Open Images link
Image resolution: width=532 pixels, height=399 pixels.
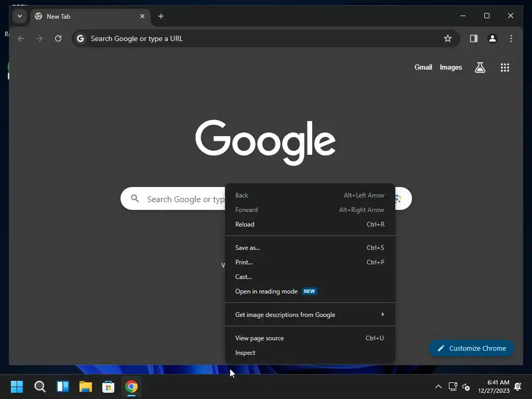pos(450,68)
